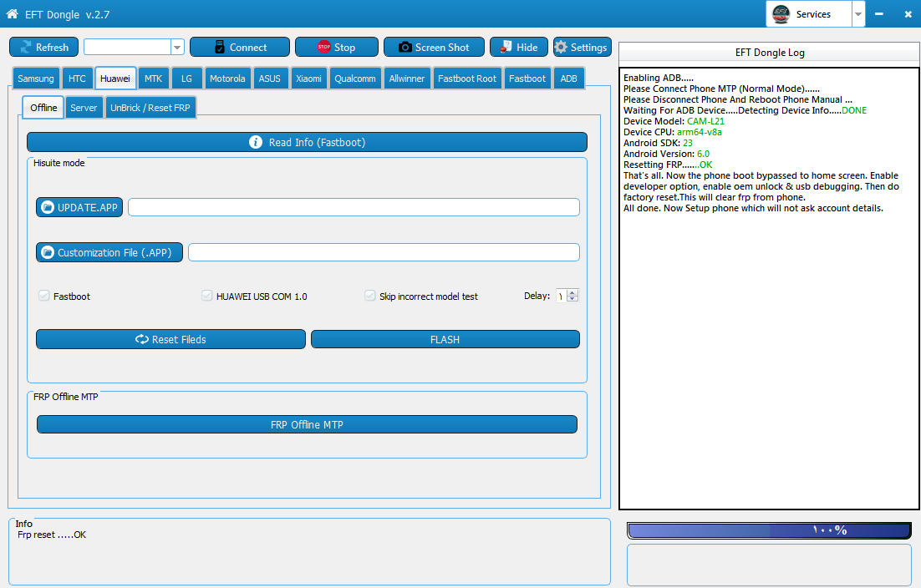921x588 pixels.
Task: Click the Refresh arrows icon
Action: coord(25,47)
